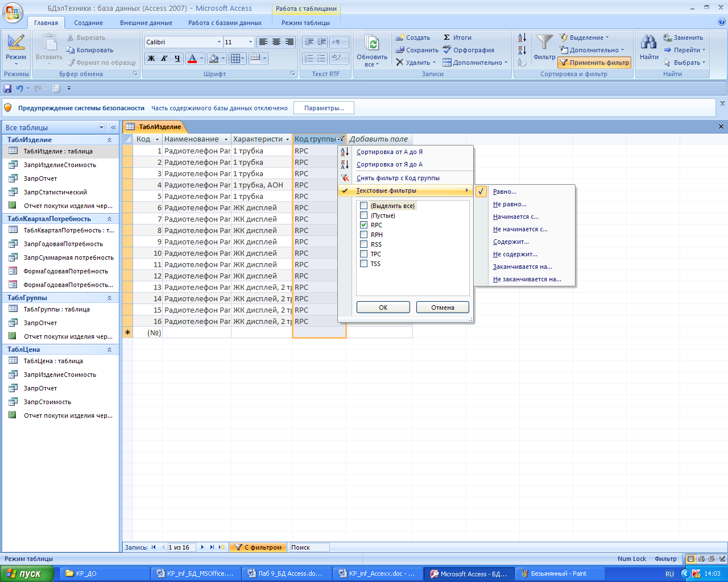Screen dimensions: 728x582
Task: Click Найти binoculars icon
Action: coord(649,42)
